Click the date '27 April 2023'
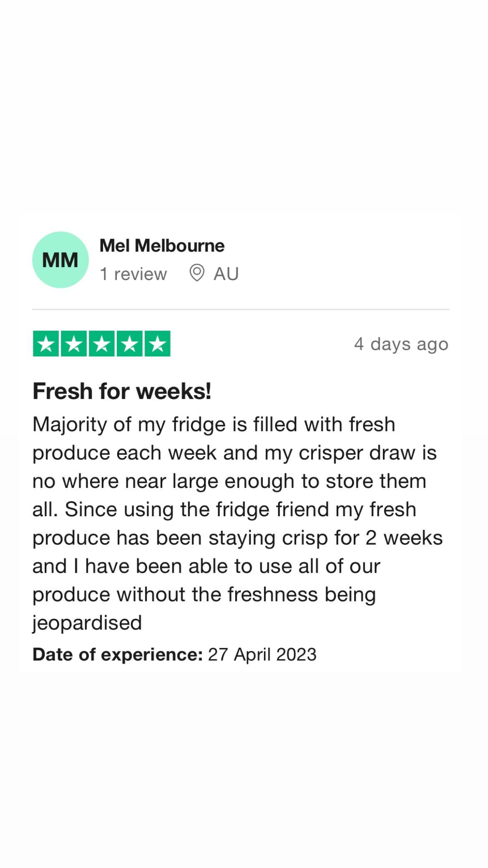 pos(262,654)
